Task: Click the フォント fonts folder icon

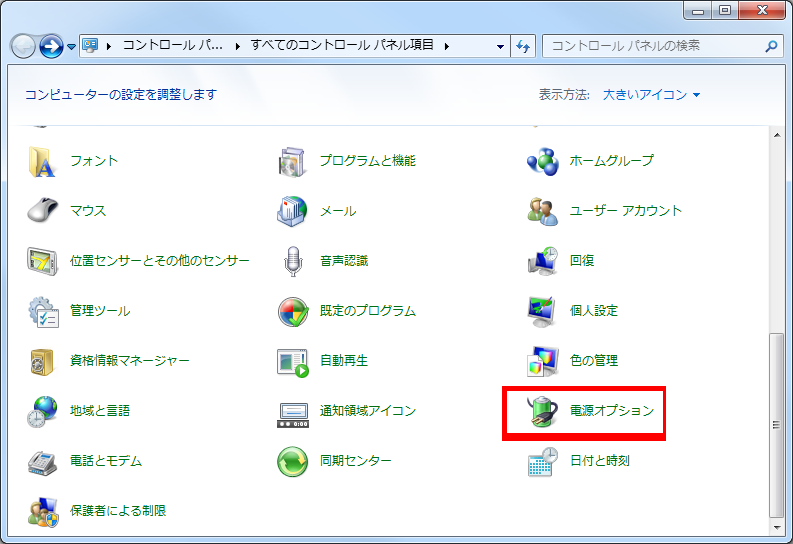Action: coord(43,161)
